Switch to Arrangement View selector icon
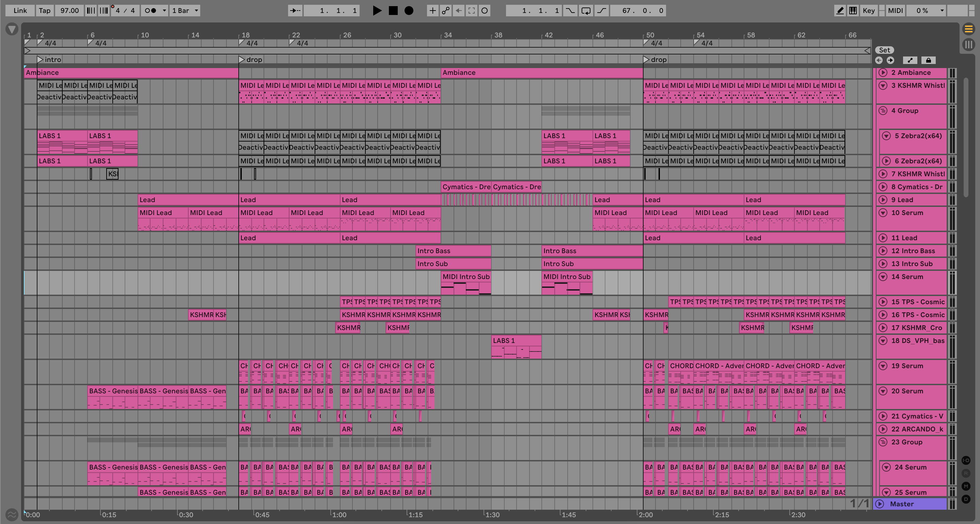 pos(968,29)
